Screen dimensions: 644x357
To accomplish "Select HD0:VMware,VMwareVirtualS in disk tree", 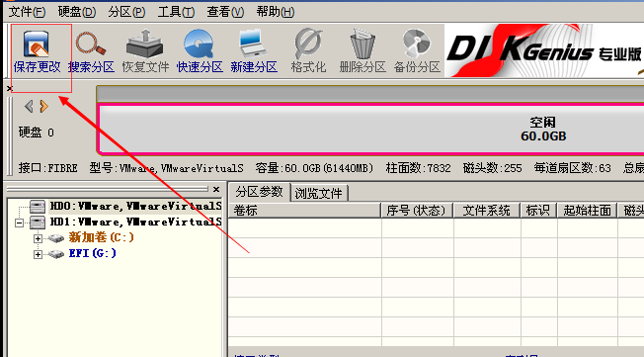I will pyautogui.click(x=135, y=206).
